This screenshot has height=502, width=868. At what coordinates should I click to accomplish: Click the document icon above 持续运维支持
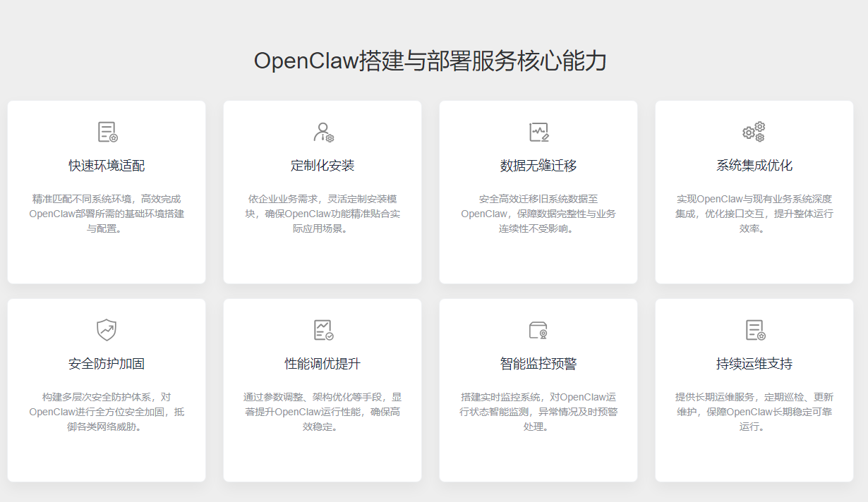[755, 330]
